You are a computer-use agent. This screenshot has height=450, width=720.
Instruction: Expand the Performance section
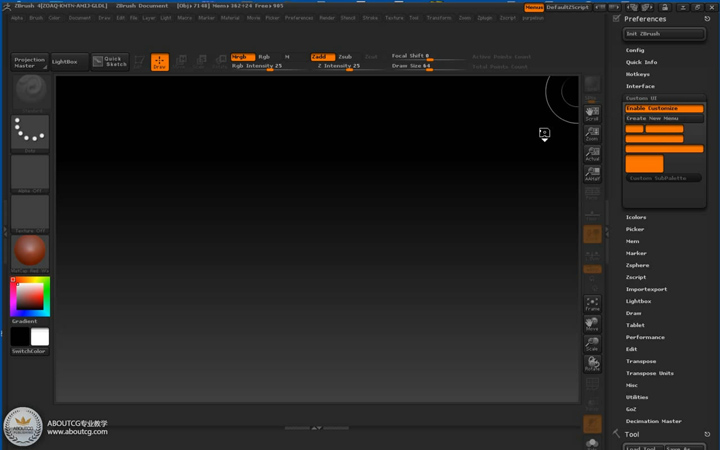[645, 337]
